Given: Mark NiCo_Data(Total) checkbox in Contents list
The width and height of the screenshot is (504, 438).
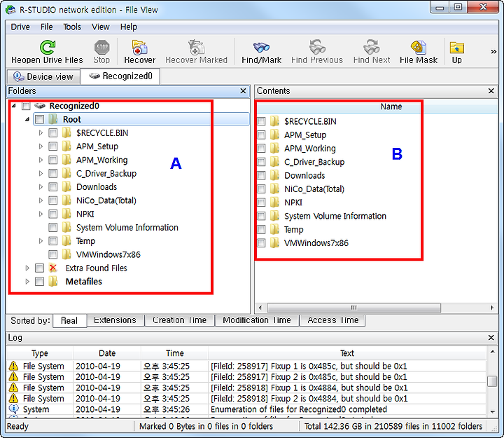Looking at the screenshot, I should tap(261, 189).
